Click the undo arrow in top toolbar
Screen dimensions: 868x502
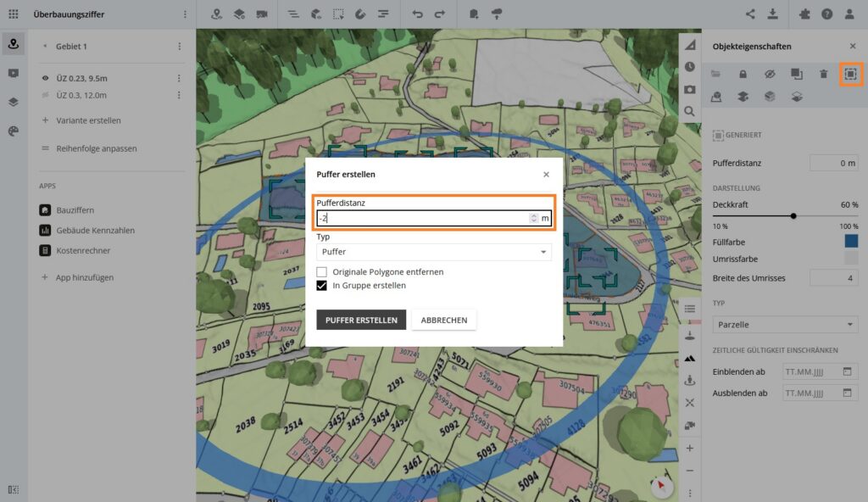click(x=417, y=14)
